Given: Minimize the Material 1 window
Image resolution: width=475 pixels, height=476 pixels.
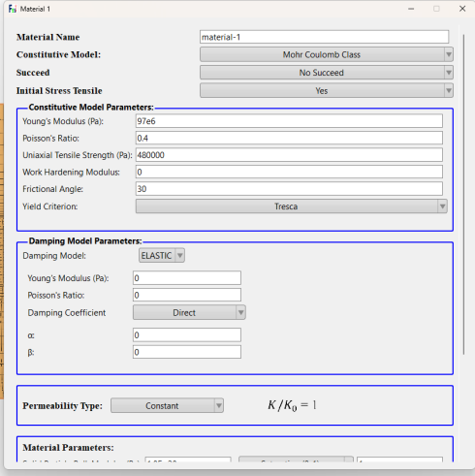Looking at the screenshot, I should point(411,9).
